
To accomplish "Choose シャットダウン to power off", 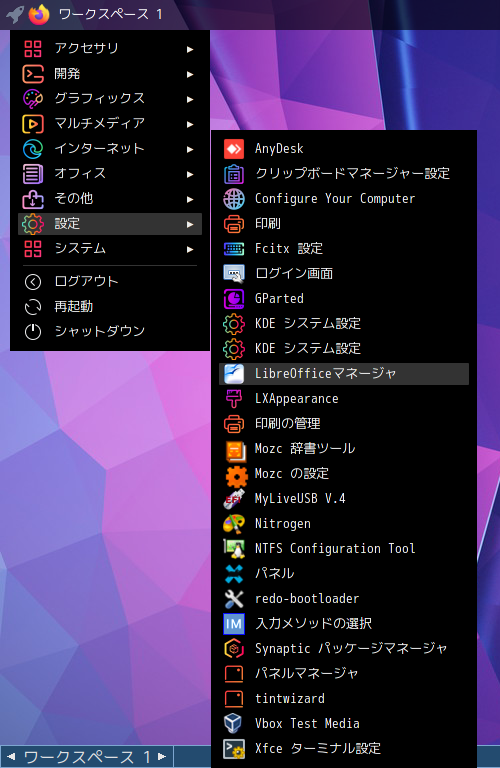I will click(x=110, y=332).
